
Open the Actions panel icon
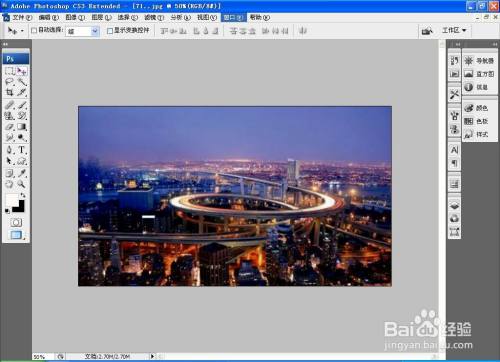pos(454,74)
